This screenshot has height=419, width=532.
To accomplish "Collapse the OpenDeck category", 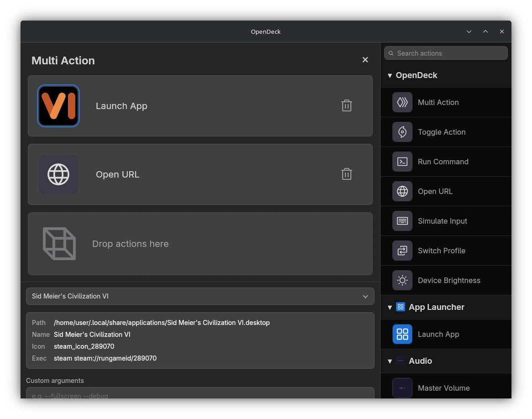I will [390, 76].
